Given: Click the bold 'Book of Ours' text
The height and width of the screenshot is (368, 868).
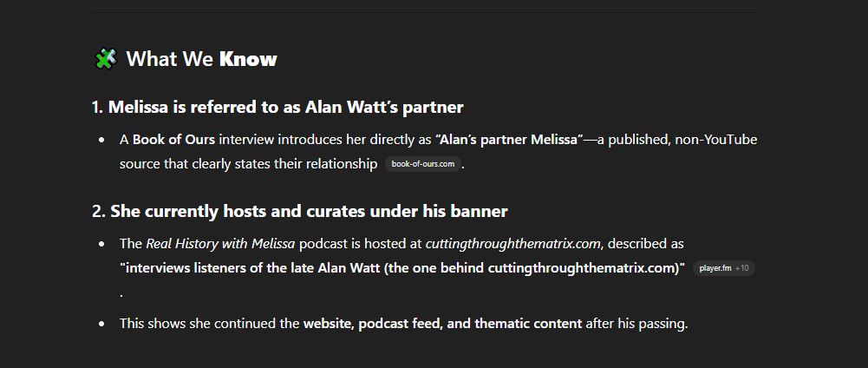Looking at the screenshot, I should coord(173,139).
